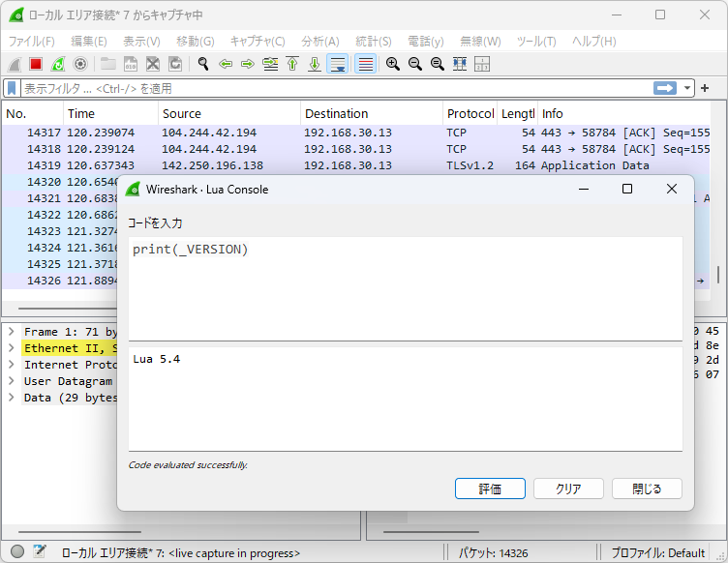728x563 pixels.
Task: Open the 編集(E) menu
Action: point(89,42)
